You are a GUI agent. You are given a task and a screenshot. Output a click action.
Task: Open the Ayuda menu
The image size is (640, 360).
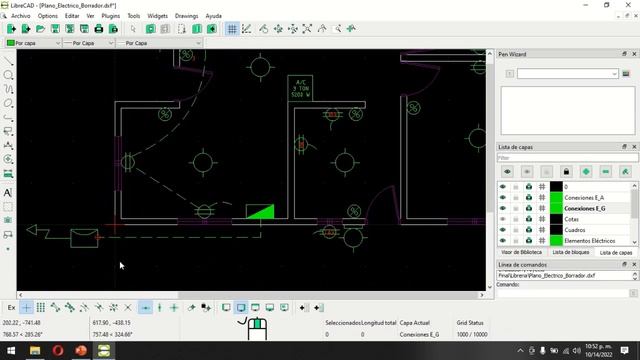(213, 16)
